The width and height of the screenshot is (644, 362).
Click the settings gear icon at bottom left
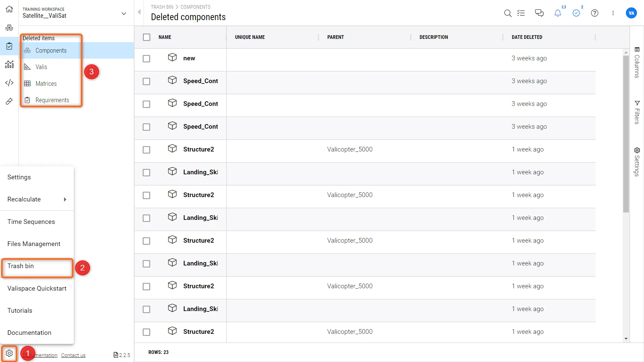(x=9, y=353)
